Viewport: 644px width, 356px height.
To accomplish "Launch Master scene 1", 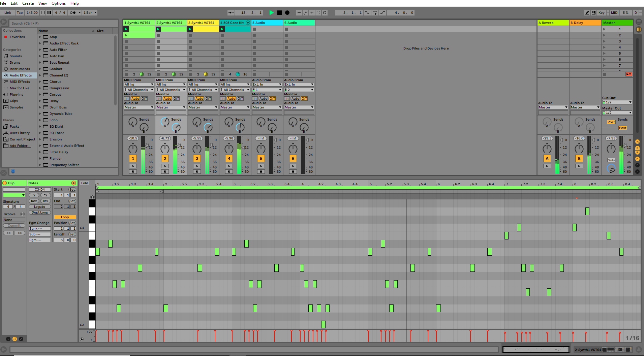I will pyautogui.click(x=604, y=29).
